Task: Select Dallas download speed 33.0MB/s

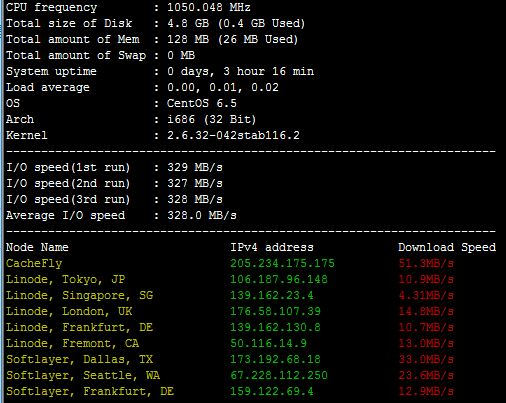Action: pyautogui.click(x=426, y=359)
